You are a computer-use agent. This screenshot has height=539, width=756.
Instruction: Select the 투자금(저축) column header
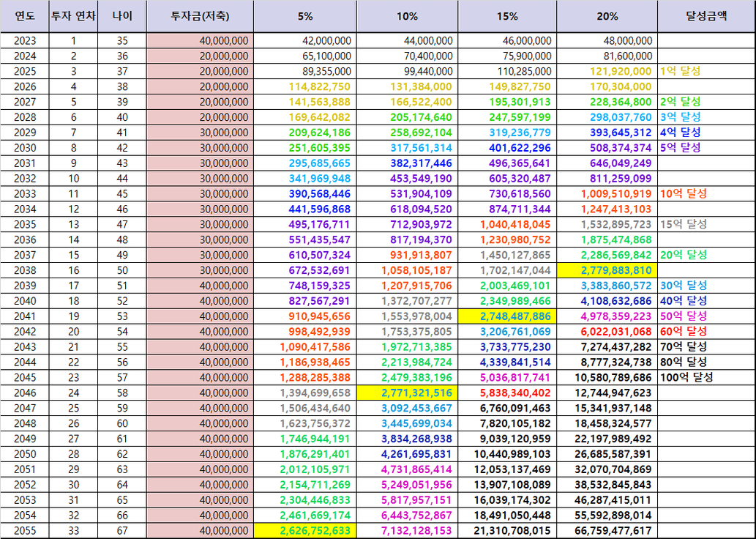point(200,16)
